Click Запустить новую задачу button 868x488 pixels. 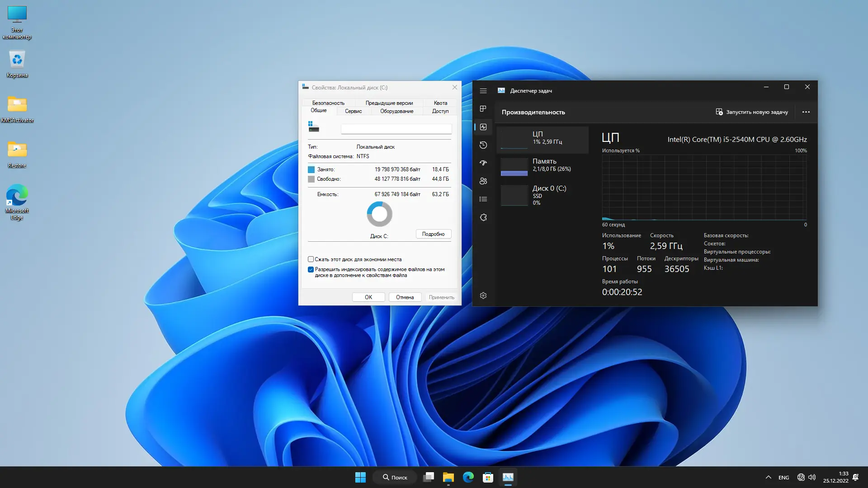752,112
